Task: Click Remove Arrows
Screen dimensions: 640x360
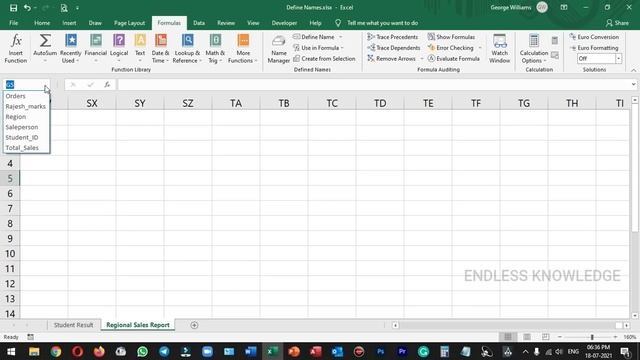Action: 391,59
